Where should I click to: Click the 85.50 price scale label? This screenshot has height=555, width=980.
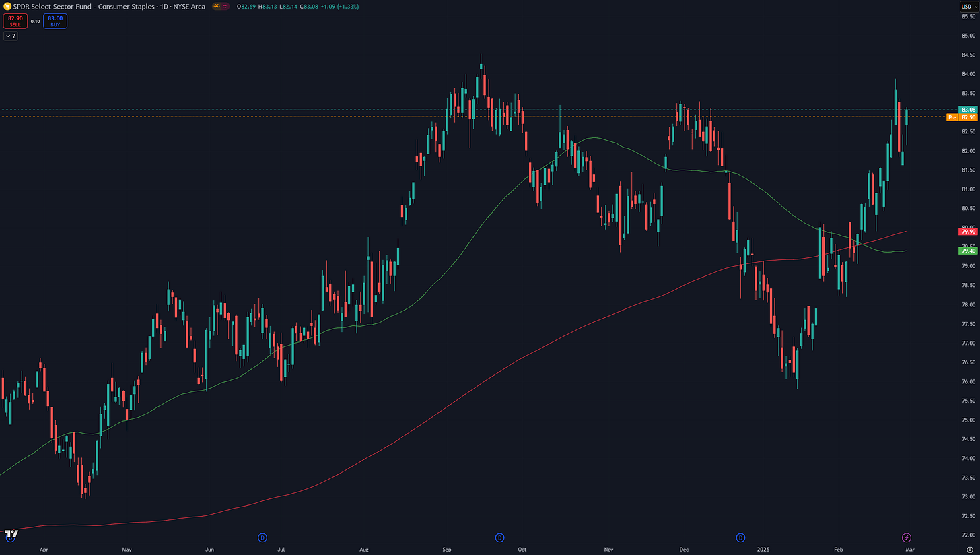(x=968, y=16)
